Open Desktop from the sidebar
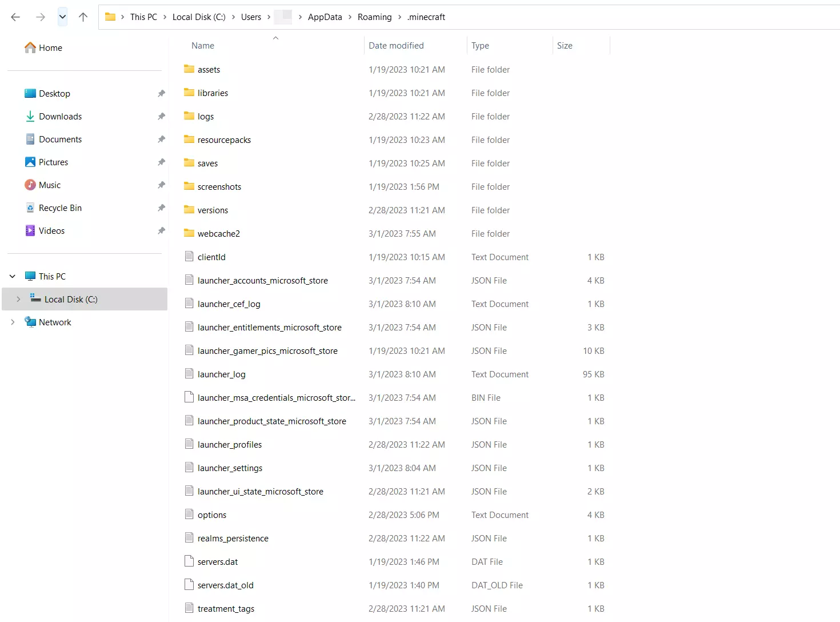 click(x=54, y=93)
